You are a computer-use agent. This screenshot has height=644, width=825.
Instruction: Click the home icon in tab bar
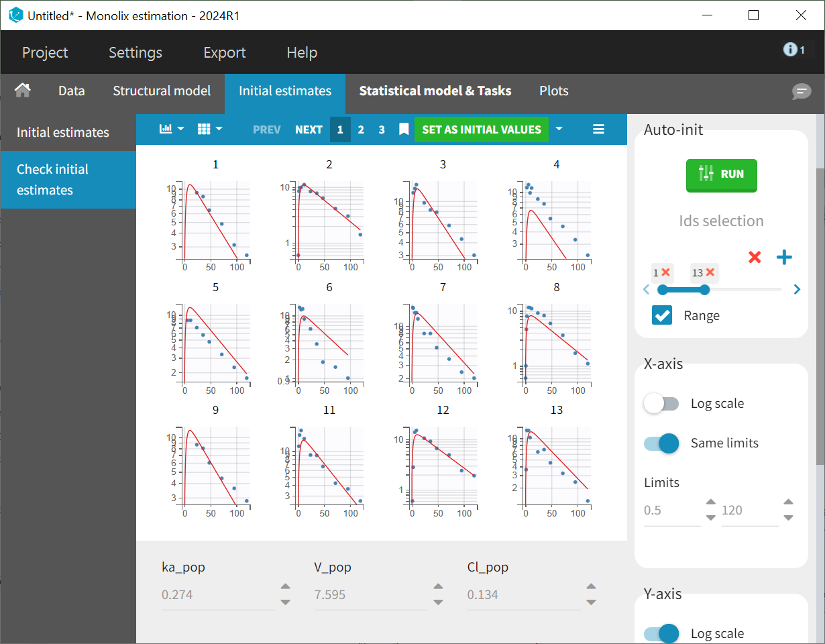coord(23,91)
